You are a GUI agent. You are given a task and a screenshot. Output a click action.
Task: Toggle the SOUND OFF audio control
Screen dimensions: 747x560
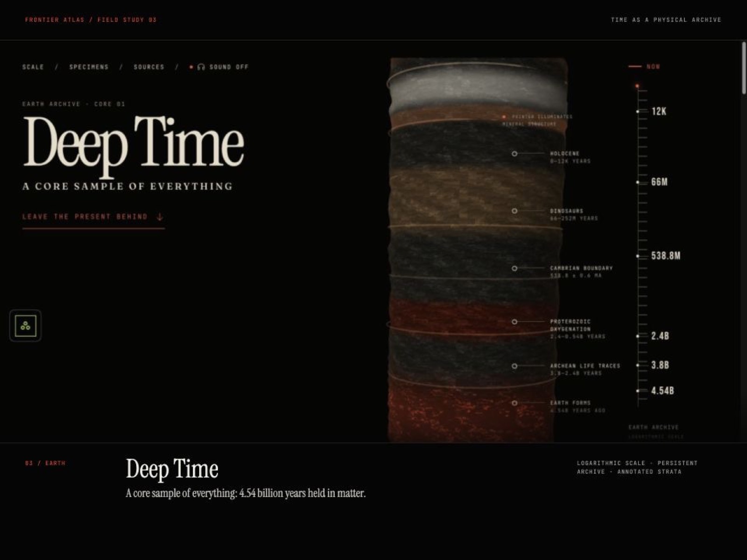[219, 67]
